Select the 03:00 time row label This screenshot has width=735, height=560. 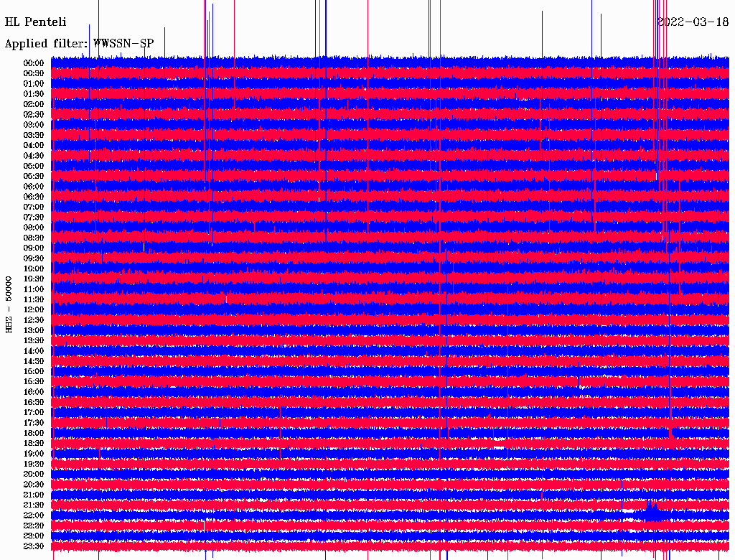[x=34, y=125]
